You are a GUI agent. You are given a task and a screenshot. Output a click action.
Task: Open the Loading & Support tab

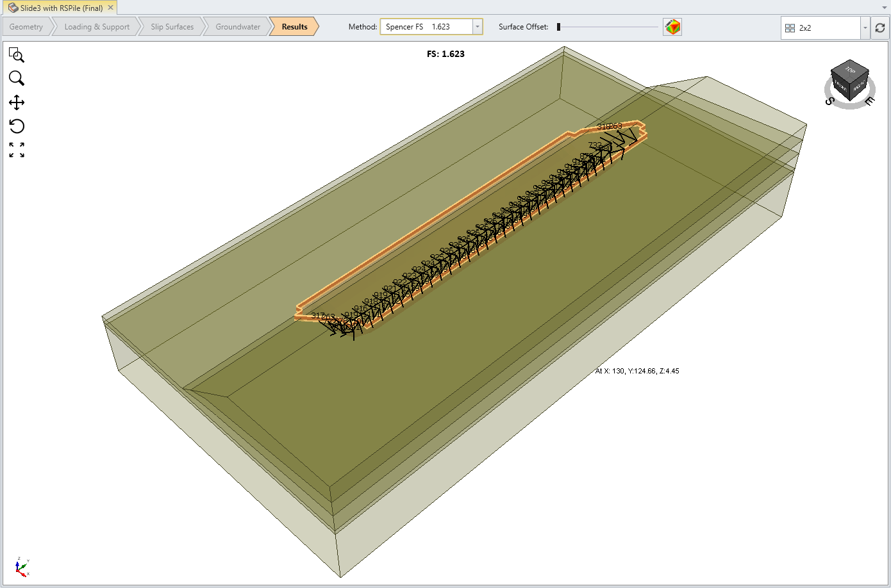[97, 27]
